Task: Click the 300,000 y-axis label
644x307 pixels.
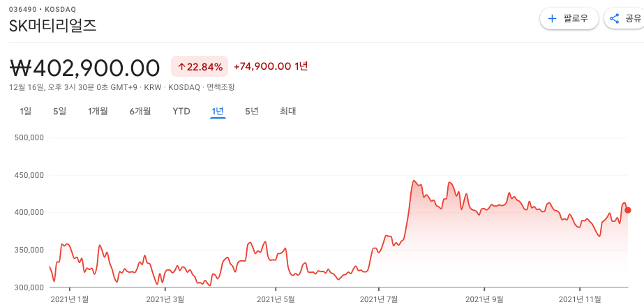Action: click(x=29, y=287)
